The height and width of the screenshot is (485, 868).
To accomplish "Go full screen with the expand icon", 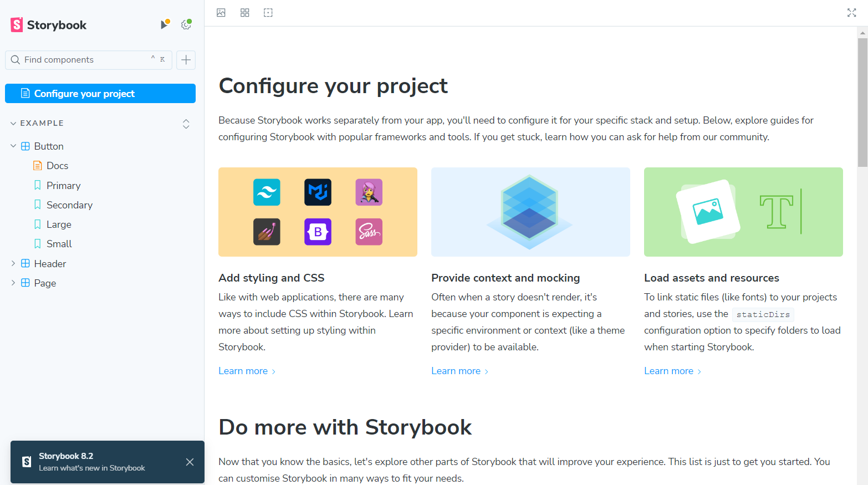I will pos(852,13).
